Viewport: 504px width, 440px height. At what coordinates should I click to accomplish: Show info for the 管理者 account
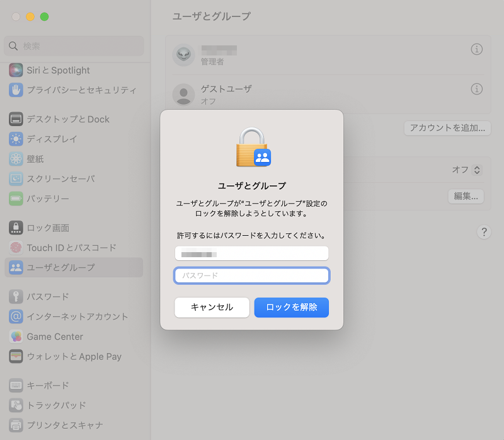(477, 49)
